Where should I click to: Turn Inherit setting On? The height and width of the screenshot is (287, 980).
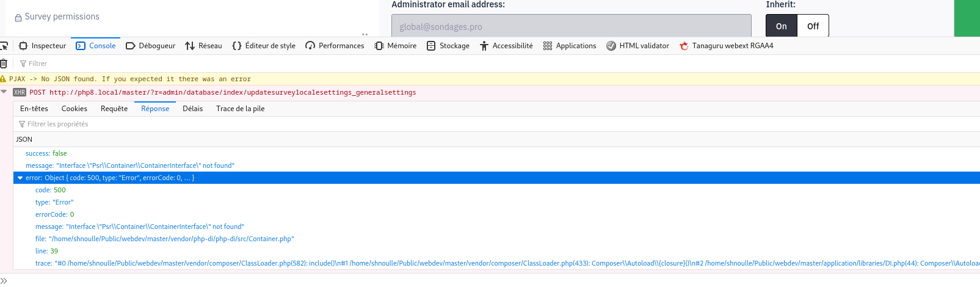(x=781, y=26)
